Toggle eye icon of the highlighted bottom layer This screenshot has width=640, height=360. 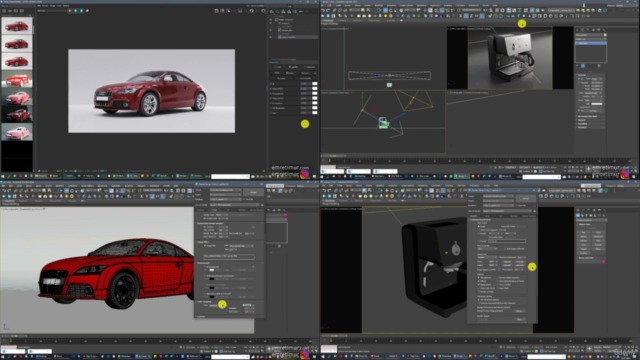point(271,37)
